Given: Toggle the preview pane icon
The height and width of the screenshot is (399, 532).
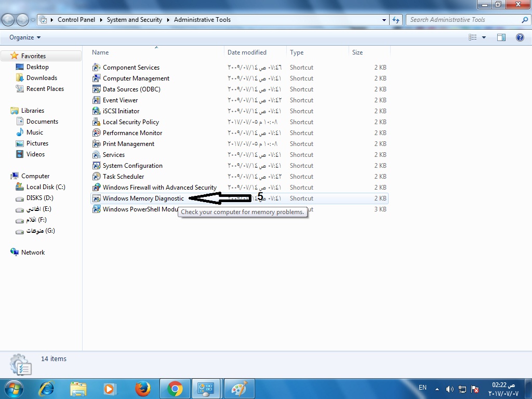Looking at the screenshot, I should point(501,37).
